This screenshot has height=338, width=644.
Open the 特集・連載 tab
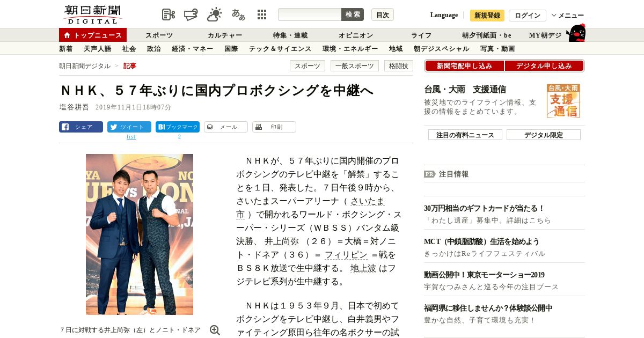click(x=290, y=35)
